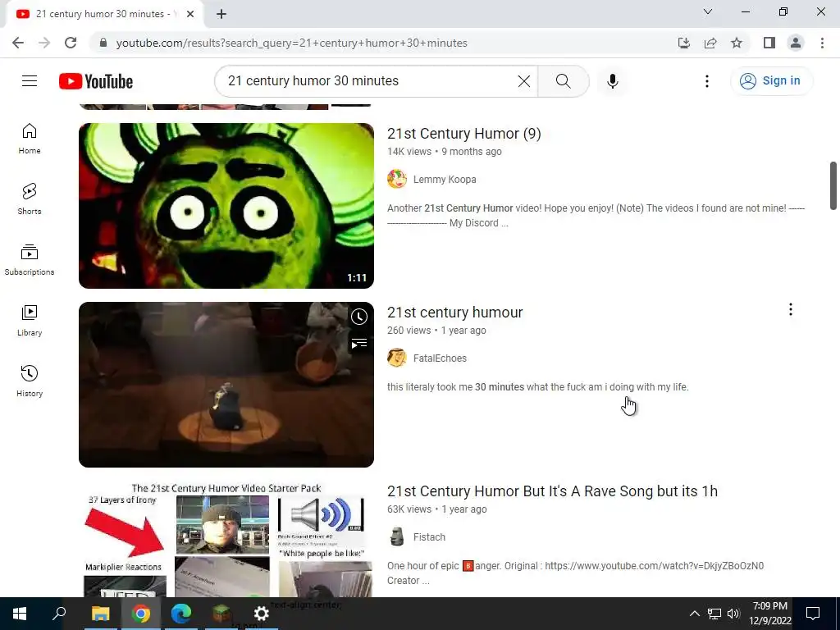This screenshot has height=630, width=840.
Task: Start voice search with the microphone
Action: [x=612, y=81]
